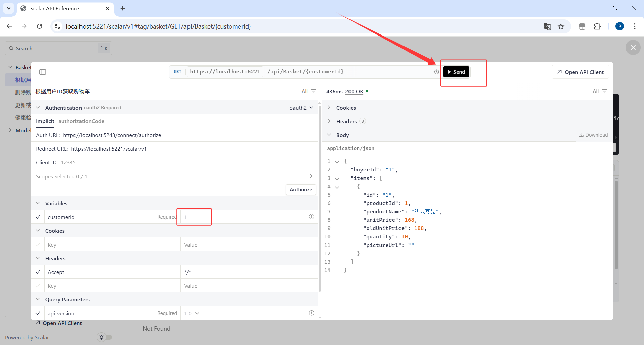This screenshot has width=644, height=345.
Task: Switch to authorizationCode tab
Action: (81, 121)
